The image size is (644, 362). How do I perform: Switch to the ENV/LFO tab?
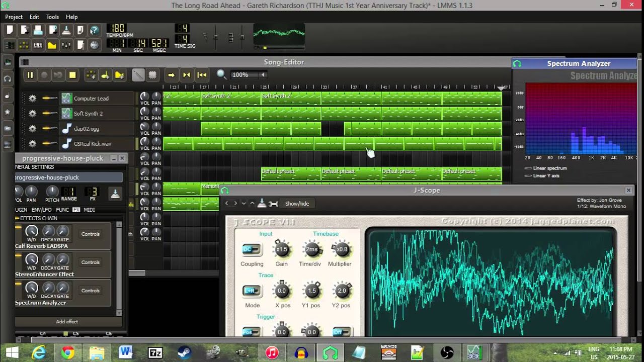[x=41, y=210]
